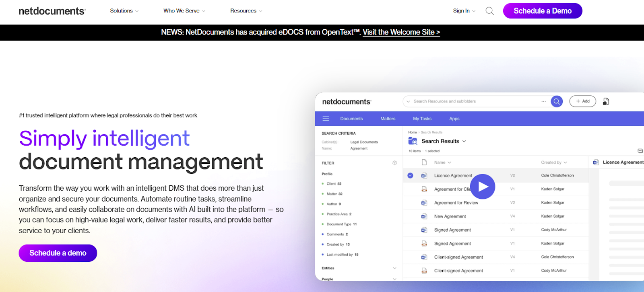Select the Created by 13 filter
This screenshot has width=644, height=292.
[x=336, y=244]
